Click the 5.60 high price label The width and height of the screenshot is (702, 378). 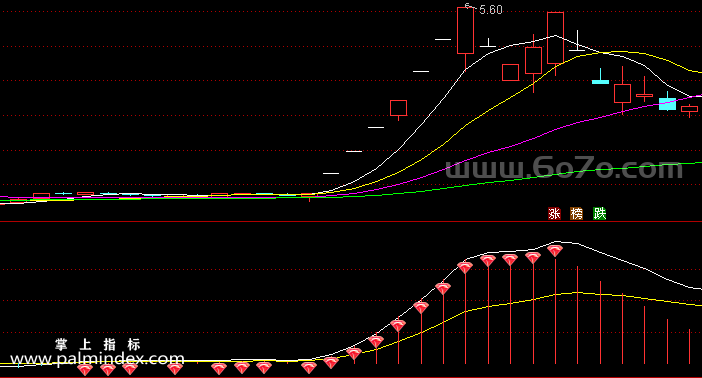pyautogui.click(x=491, y=10)
